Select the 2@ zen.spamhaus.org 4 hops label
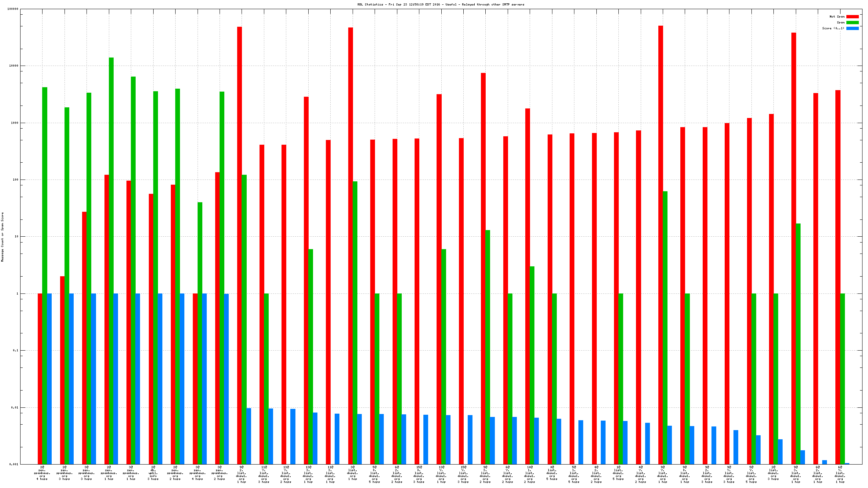The height and width of the screenshot is (488, 868). pos(42,473)
